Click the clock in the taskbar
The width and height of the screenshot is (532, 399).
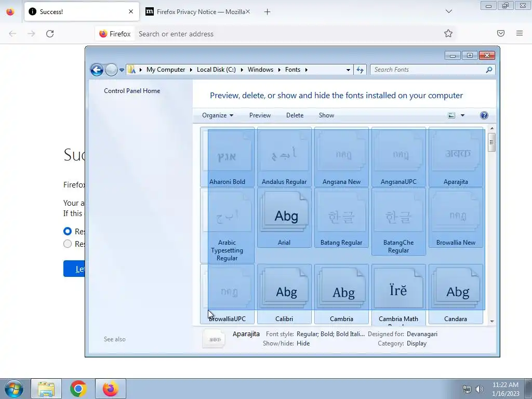tap(506, 389)
